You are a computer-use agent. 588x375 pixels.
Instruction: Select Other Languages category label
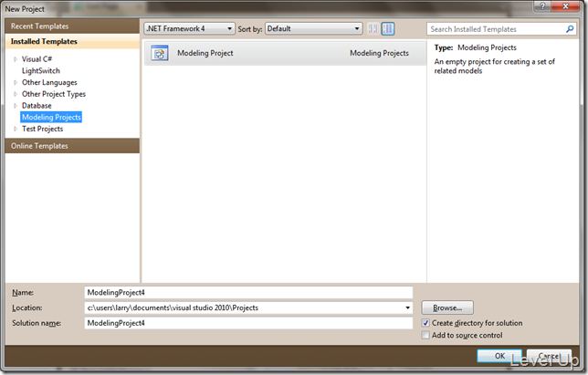pos(49,82)
